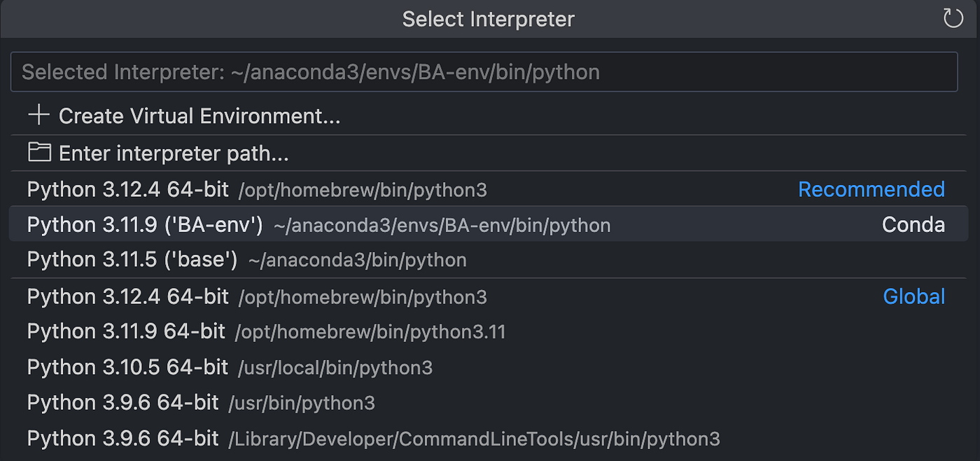
Task: Click the Select Interpreter title bar
Action: (488, 19)
